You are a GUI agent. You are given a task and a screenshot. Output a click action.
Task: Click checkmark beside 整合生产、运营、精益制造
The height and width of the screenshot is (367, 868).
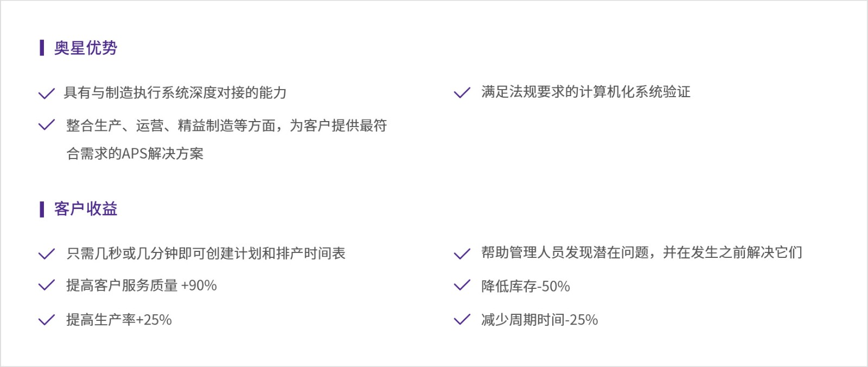click(x=47, y=125)
